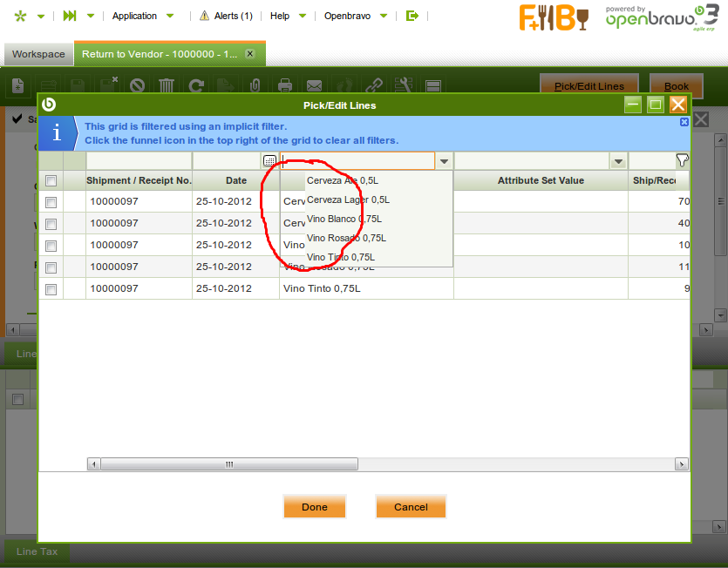This screenshot has height=568, width=728.
Task: Expand the Help menu arrow
Action: click(x=303, y=16)
